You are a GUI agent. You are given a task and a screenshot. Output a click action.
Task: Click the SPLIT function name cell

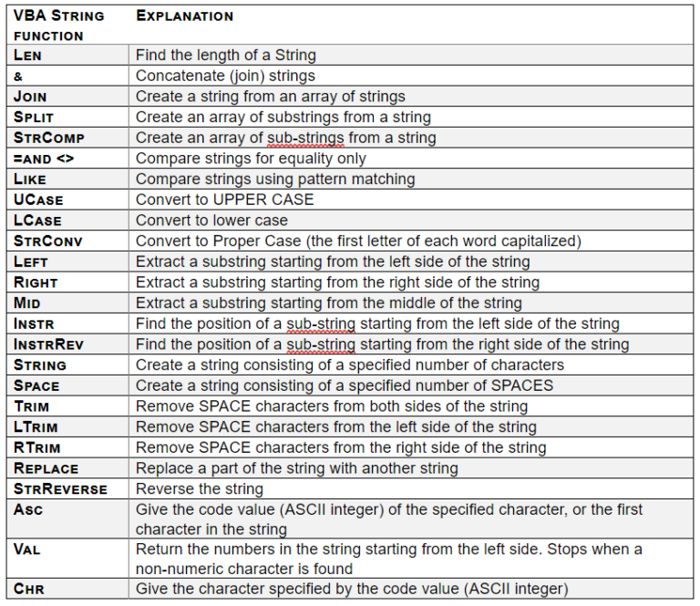point(34,117)
